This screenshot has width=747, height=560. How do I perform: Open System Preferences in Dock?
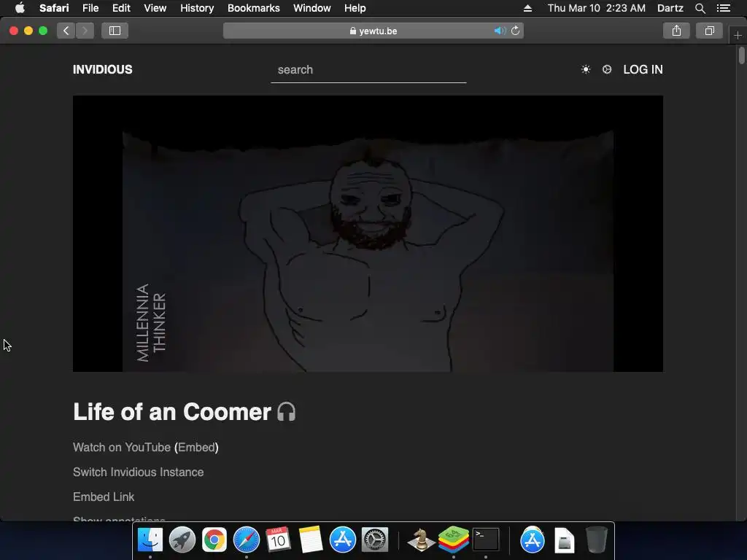coord(375,540)
